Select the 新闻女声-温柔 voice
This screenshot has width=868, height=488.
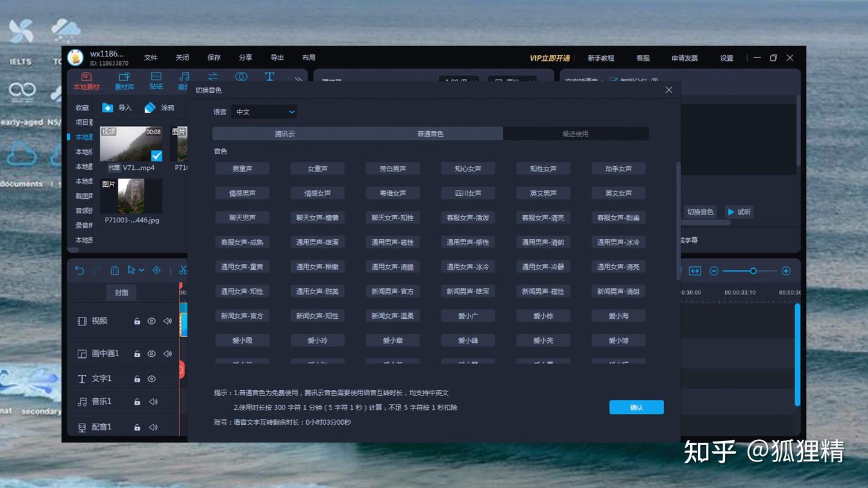pyautogui.click(x=393, y=316)
